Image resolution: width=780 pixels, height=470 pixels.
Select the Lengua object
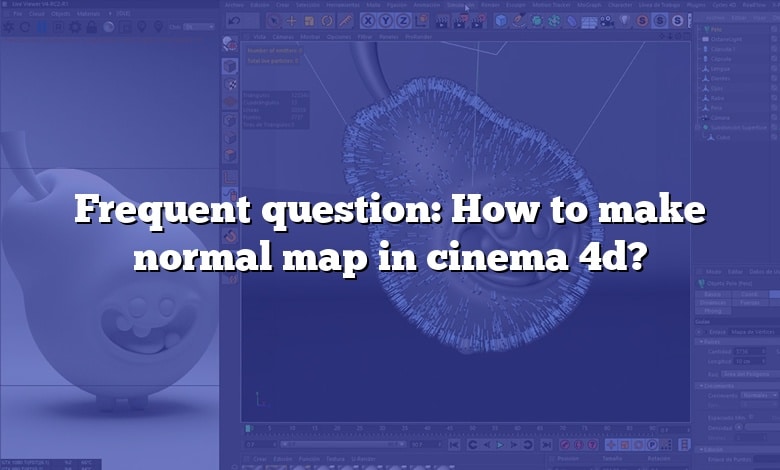click(x=720, y=69)
